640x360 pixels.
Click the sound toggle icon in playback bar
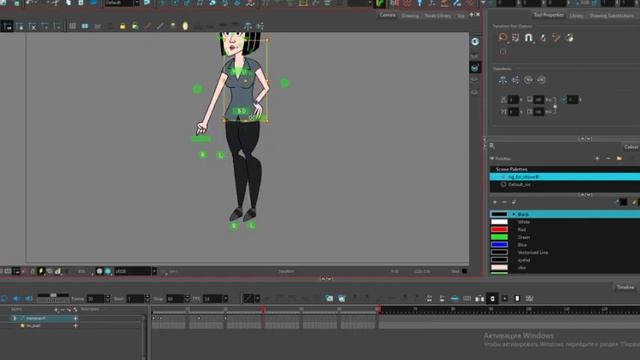pos(16,299)
